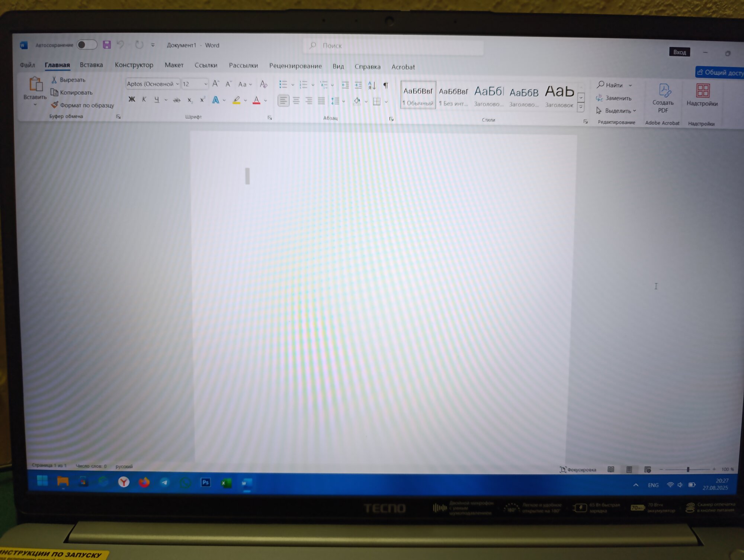Click the decrease indent icon
744x560 pixels.
tap(345, 85)
